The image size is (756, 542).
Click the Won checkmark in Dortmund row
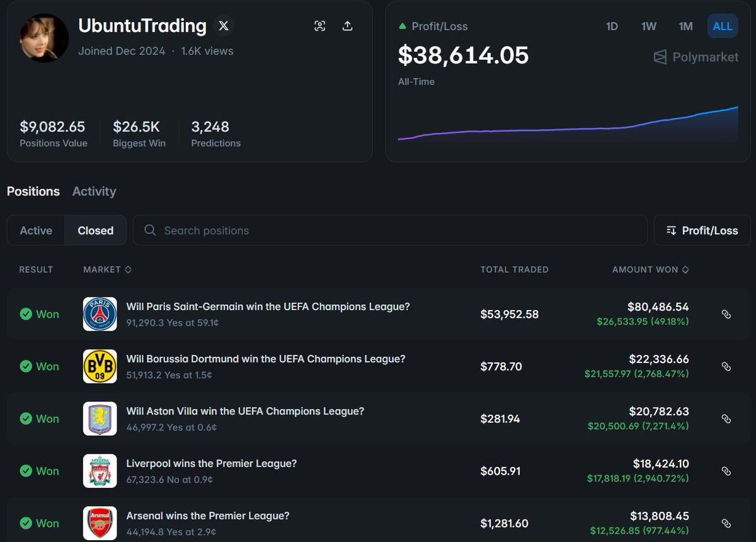pos(26,366)
